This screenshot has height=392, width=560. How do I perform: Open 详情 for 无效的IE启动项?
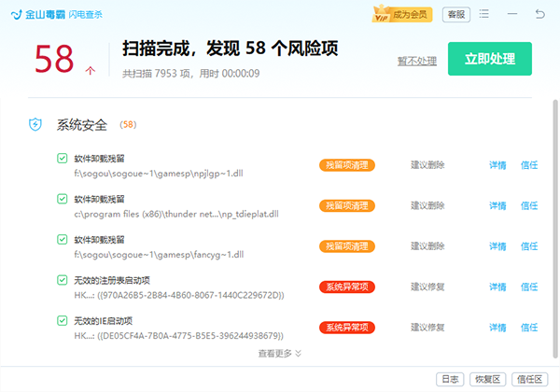(x=497, y=328)
